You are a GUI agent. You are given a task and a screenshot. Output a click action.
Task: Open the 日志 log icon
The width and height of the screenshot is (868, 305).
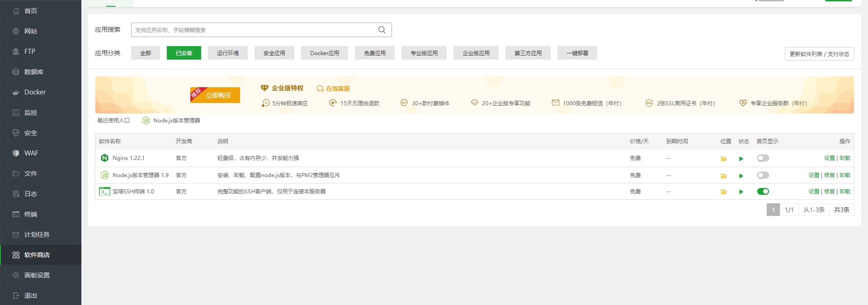16,194
